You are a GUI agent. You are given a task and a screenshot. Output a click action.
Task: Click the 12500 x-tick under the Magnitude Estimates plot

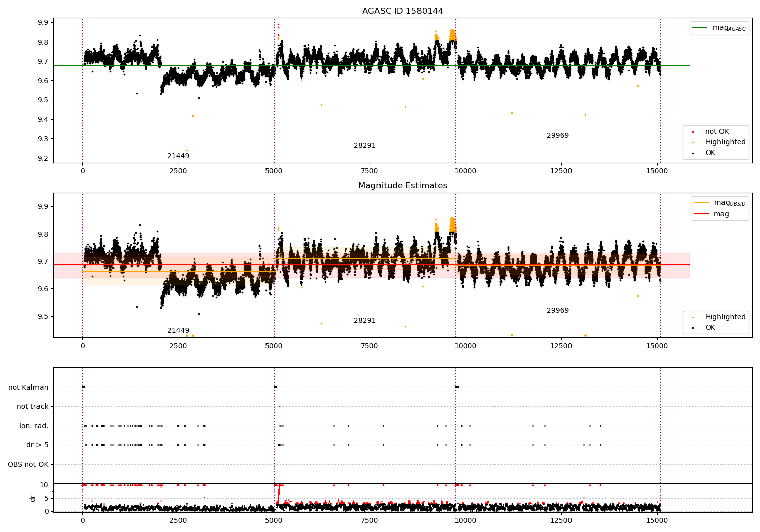561,346
